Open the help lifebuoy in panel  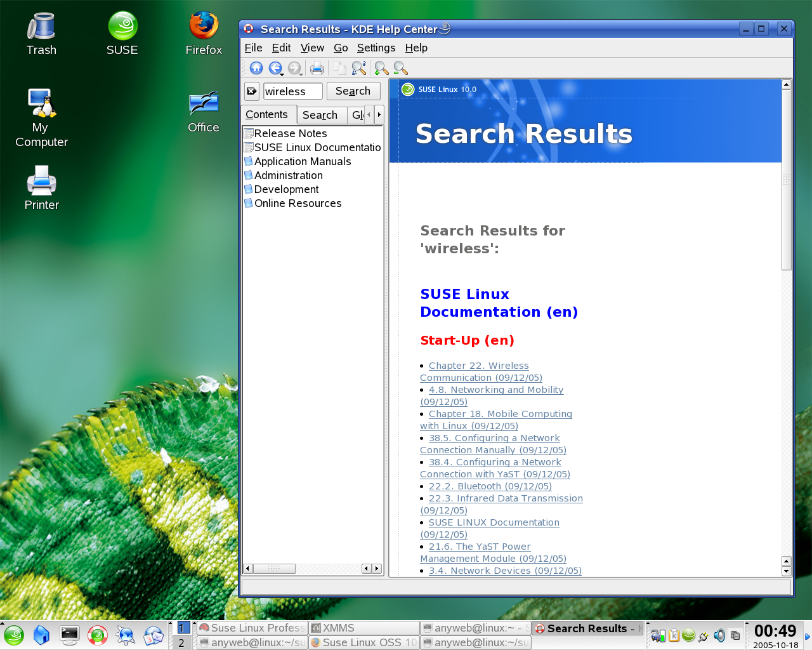tap(98, 635)
